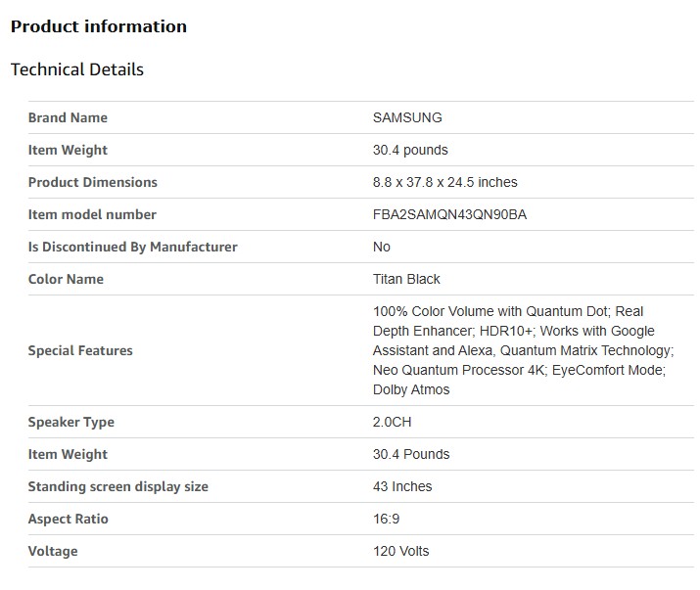Select the 16:9 aspect ratio value
The height and width of the screenshot is (590, 700).
tap(386, 519)
